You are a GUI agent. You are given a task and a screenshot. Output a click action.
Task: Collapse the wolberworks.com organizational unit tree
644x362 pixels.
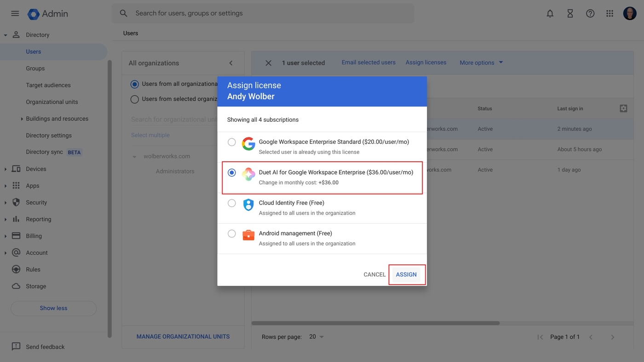(x=134, y=156)
